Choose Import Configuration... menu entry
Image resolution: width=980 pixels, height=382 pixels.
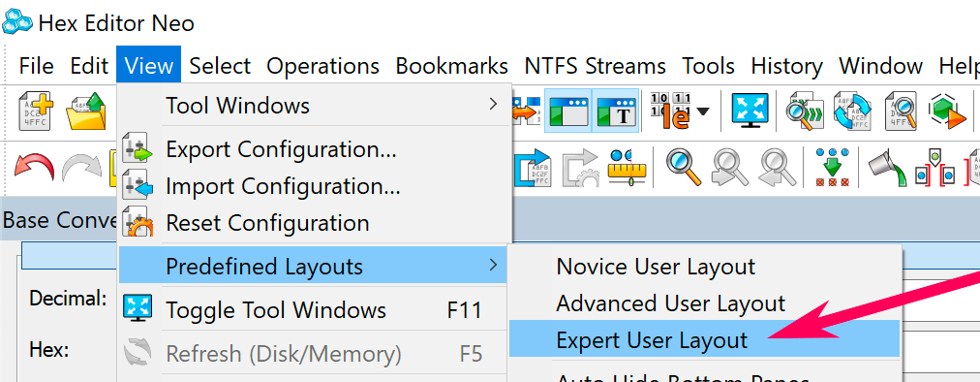314,186
